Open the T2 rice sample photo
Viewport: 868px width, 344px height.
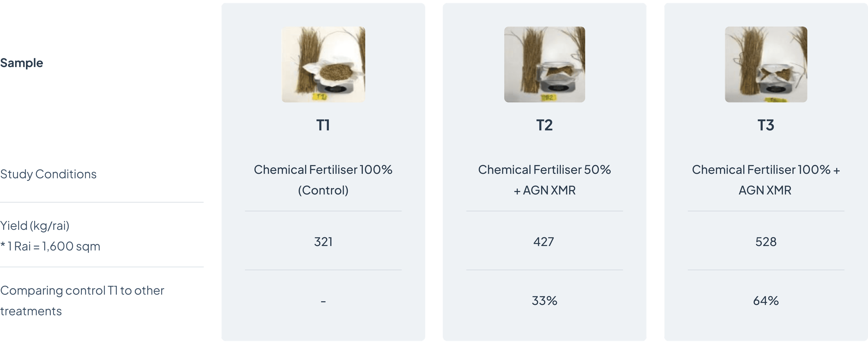(545, 64)
